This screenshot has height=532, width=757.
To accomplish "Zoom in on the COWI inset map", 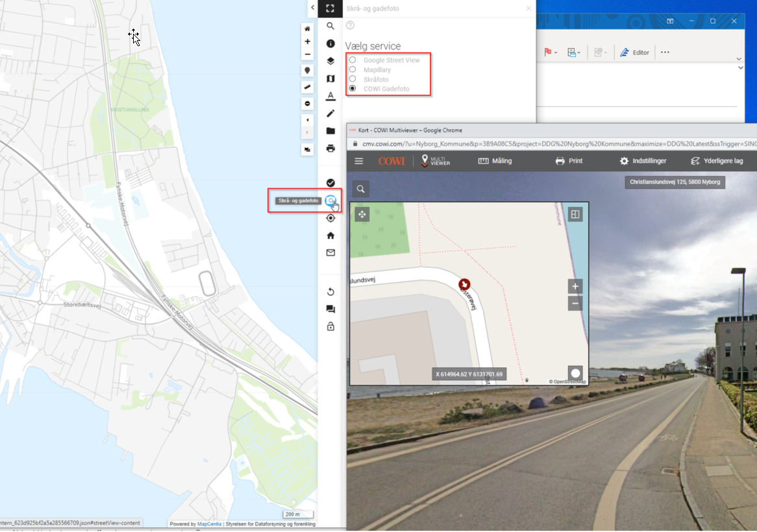I will pyautogui.click(x=575, y=286).
